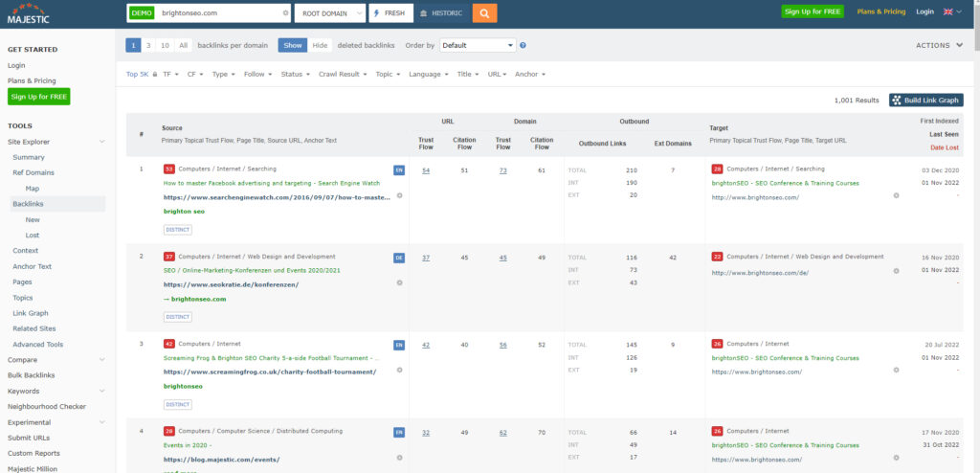Click top bar Sign Up for FREE button
The width and height of the screenshot is (980, 473).
813,11
